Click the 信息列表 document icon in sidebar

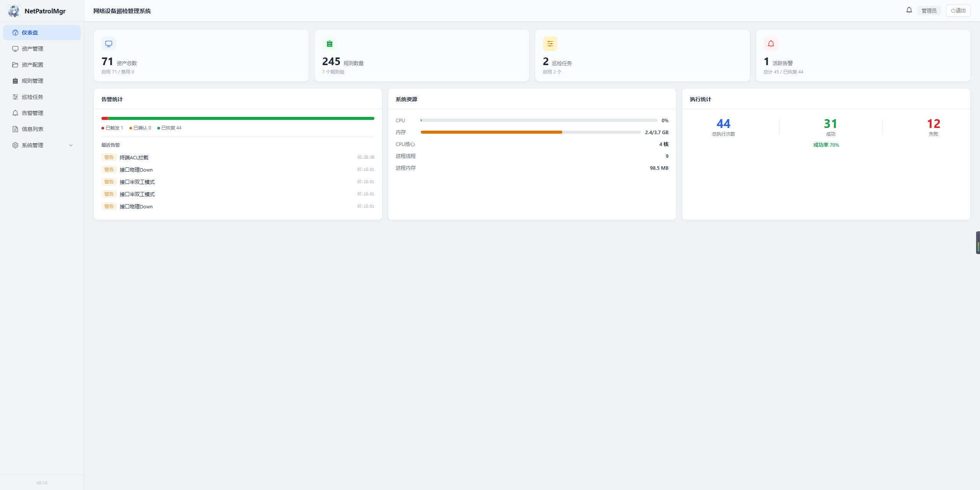(x=15, y=129)
